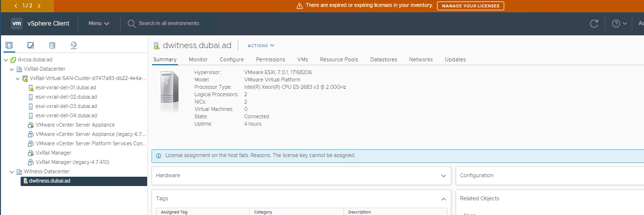Select the Summary tab
Viewport: 644px width, 215px height.
point(165,59)
